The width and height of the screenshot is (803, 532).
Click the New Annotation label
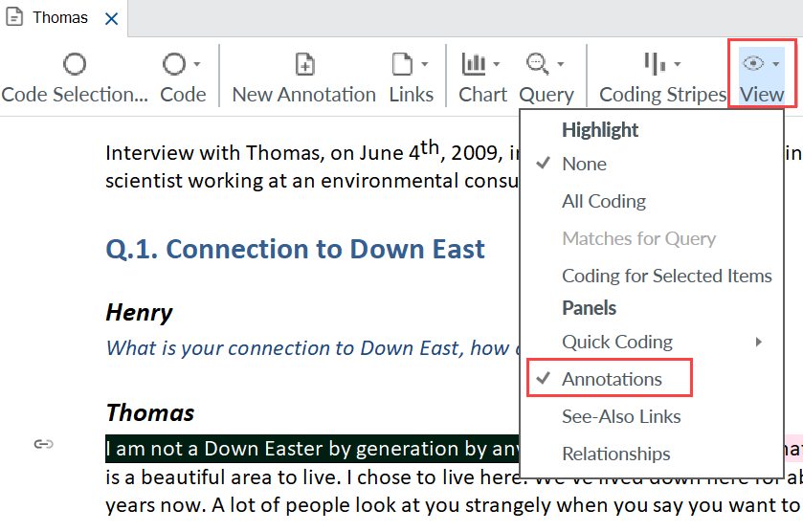(x=304, y=95)
